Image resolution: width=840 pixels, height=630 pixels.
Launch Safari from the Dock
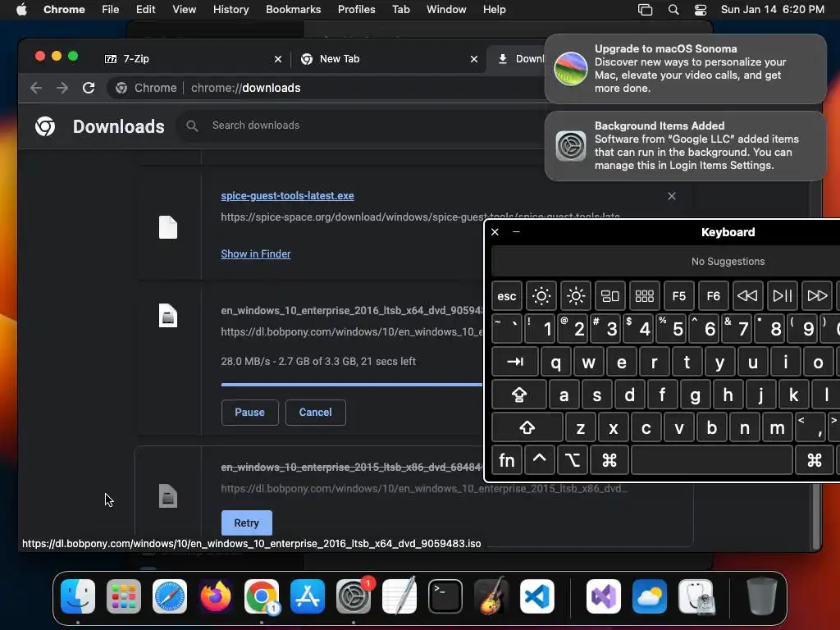pyautogui.click(x=170, y=596)
